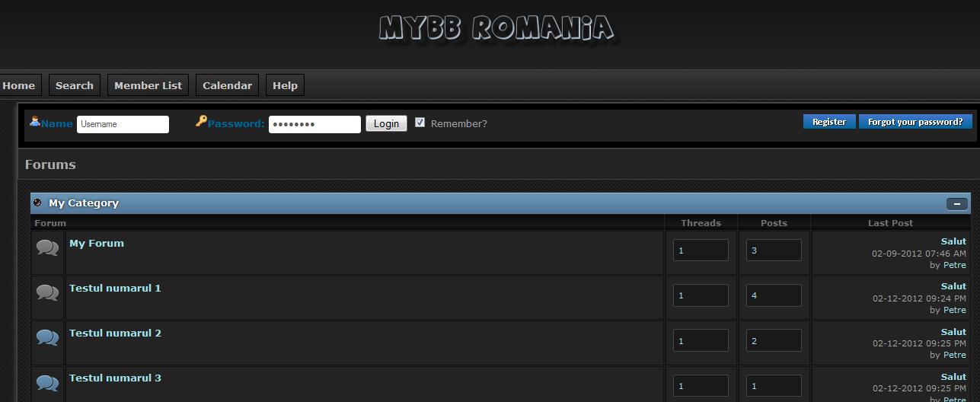This screenshot has width=980, height=402.
Task: Open Salut last post in Testul numarul 1
Action: click(953, 286)
